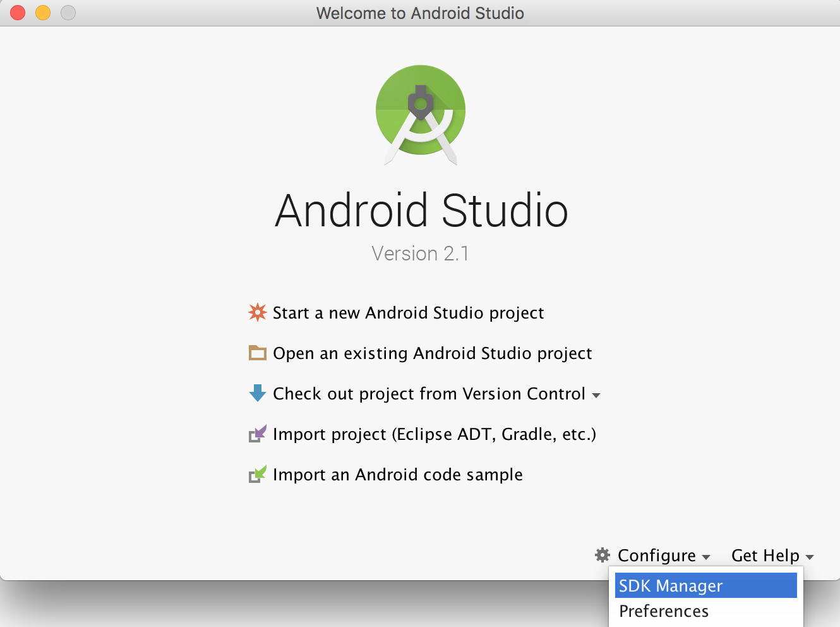Click the gear icon next to Configure
Viewport: 840px width, 627px height.
coord(602,555)
